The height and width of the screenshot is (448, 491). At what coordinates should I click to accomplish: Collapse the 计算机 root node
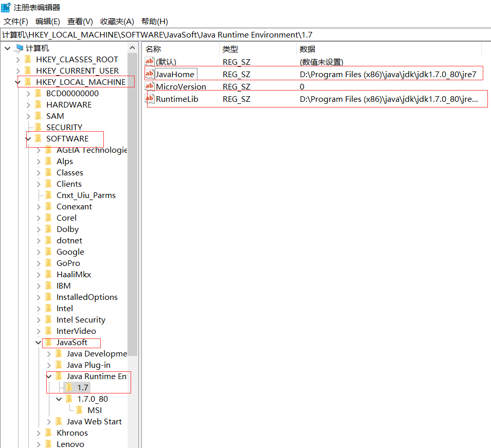[x=8, y=48]
